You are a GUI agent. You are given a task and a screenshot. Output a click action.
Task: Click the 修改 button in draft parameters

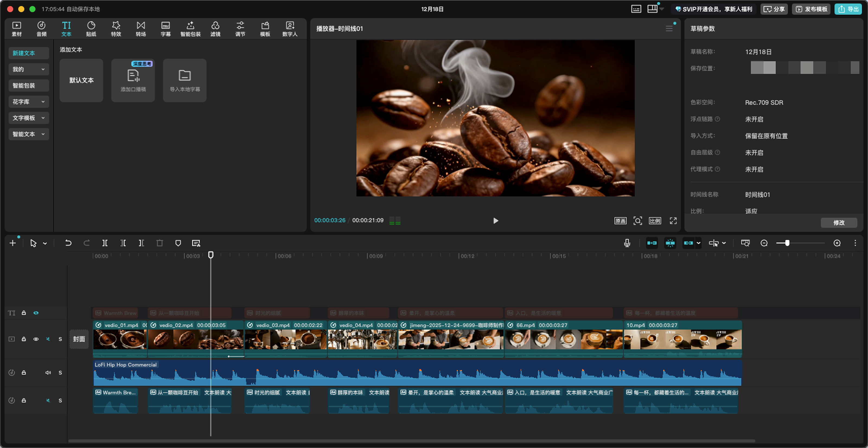838,222
